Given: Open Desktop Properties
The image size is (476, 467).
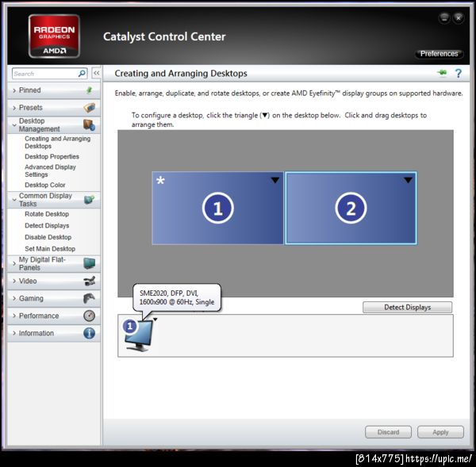Looking at the screenshot, I should pyautogui.click(x=52, y=156).
